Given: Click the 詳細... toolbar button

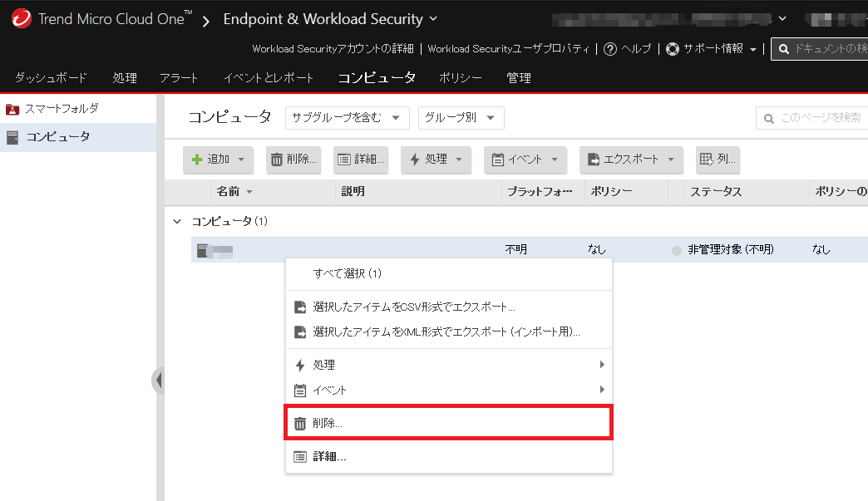Looking at the screenshot, I should pyautogui.click(x=361, y=160).
